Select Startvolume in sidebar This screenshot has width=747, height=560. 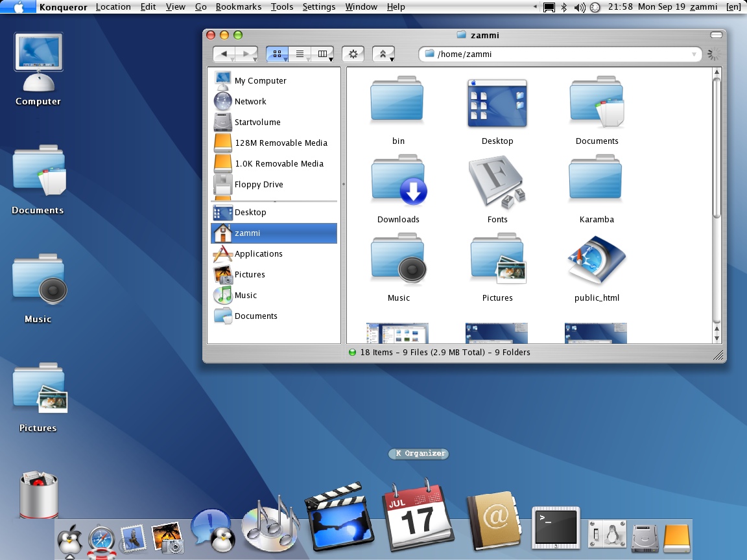pyautogui.click(x=274, y=122)
